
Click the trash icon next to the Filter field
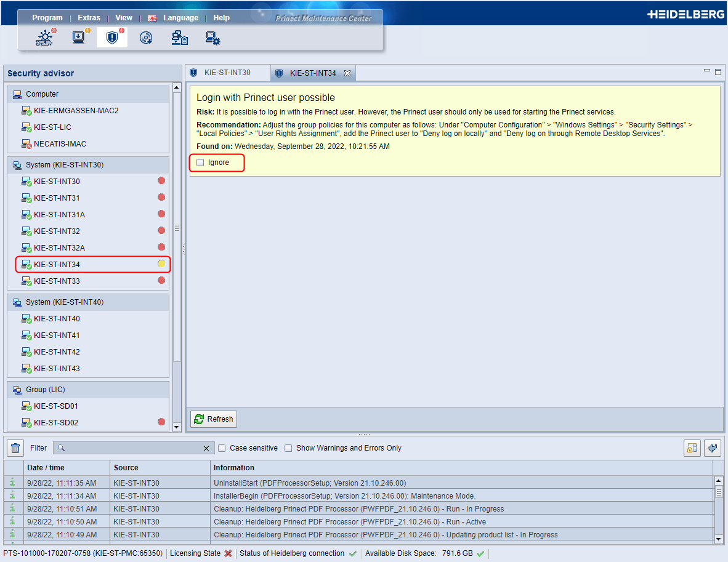point(15,448)
